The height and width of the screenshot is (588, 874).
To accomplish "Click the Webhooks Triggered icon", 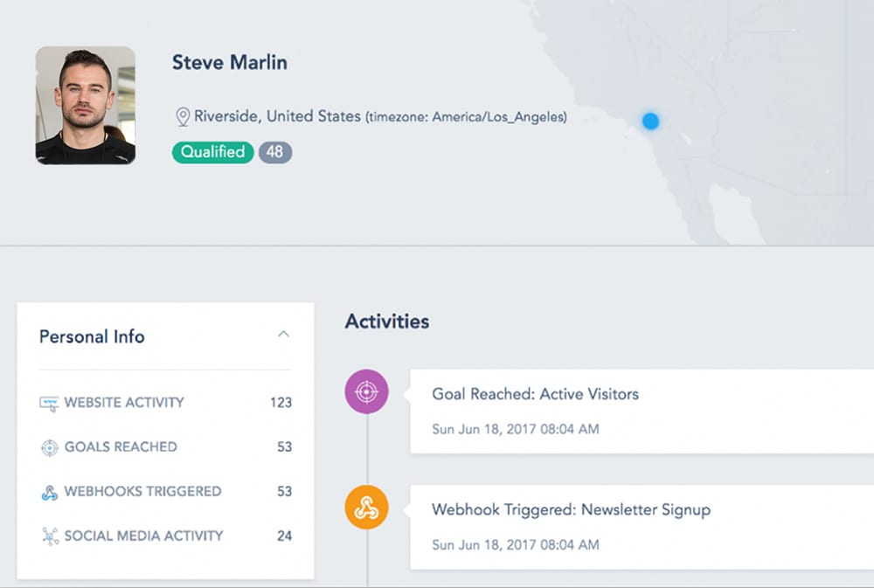I will point(49,492).
